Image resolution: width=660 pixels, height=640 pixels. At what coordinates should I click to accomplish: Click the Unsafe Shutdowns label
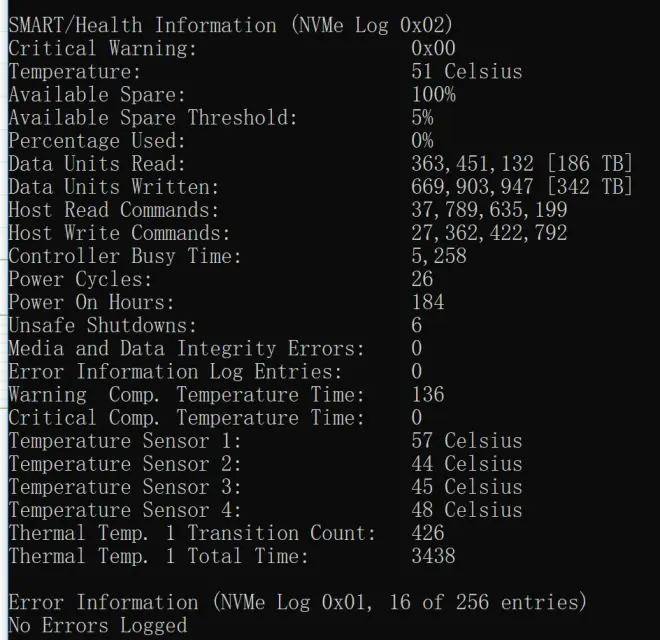point(102,325)
